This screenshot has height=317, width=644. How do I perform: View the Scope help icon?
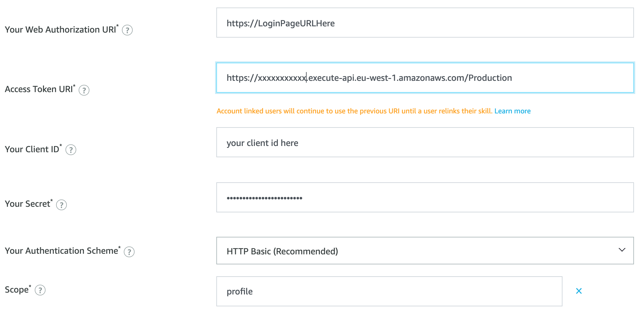tap(40, 290)
